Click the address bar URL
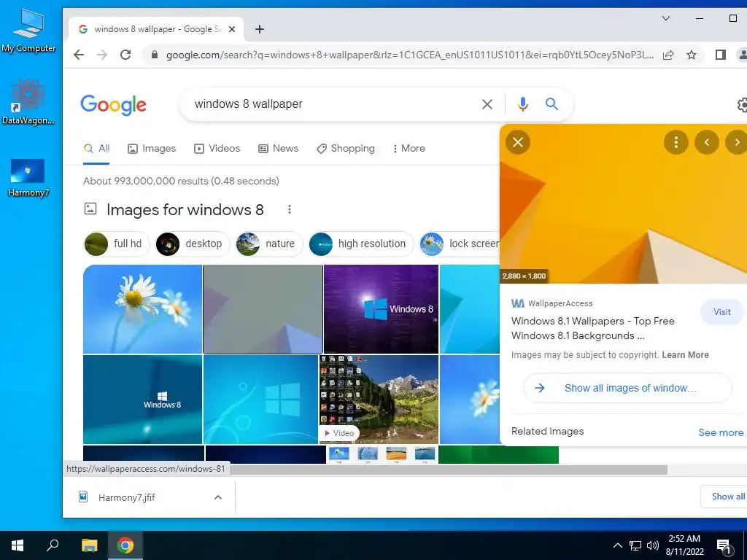The height and width of the screenshot is (560, 747). tap(410, 55)
